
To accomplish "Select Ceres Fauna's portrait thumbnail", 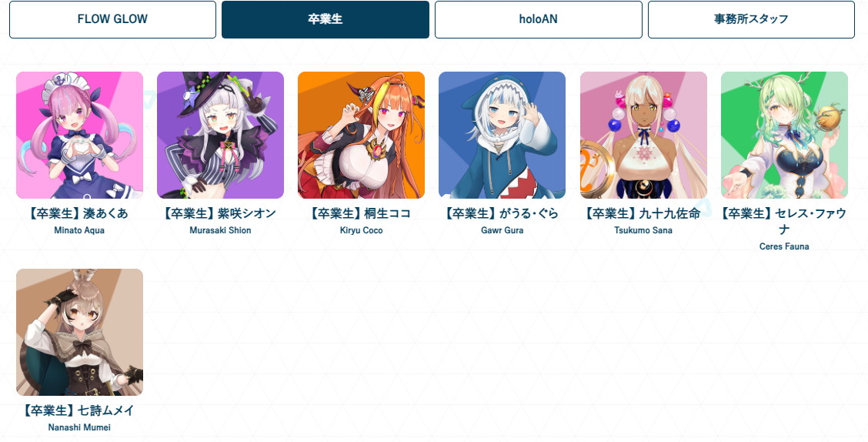I will click(784, 136).
